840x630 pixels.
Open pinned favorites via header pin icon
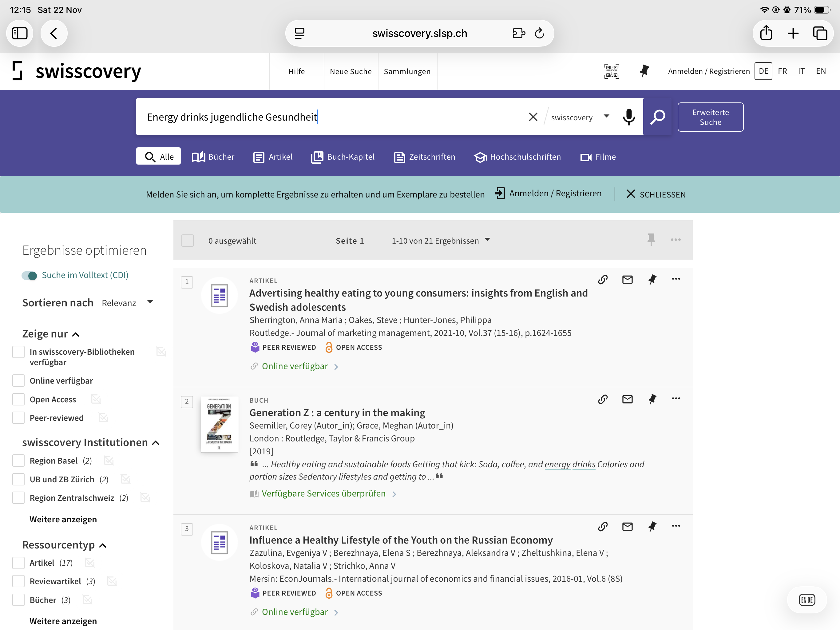[x=644, y=71]
